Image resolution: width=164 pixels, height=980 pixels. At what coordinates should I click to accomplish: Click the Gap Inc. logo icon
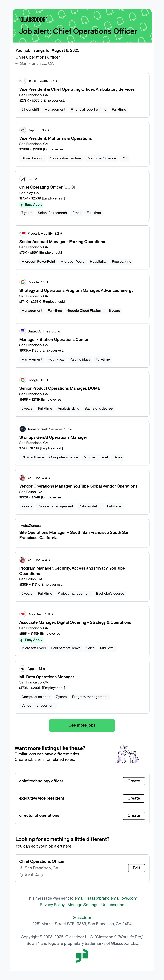tap(23, 130)
